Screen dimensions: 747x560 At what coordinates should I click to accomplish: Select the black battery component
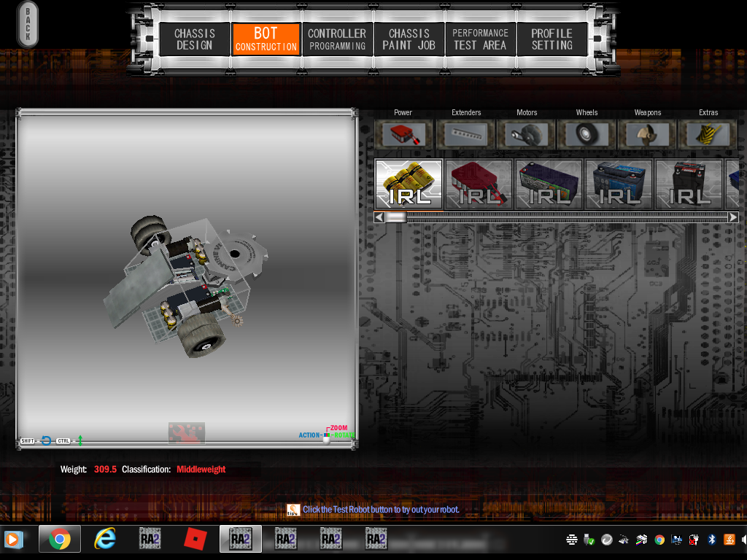pyautogui.click(x=689, y=184)
